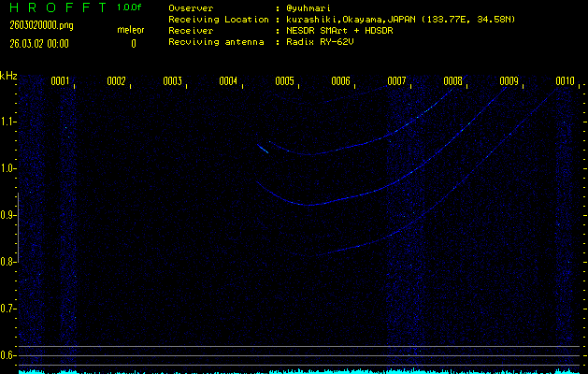Screen dimensions: 588x374
Task: Click the 26.03.02 00:00 timestamp
Action: (39, 43)
